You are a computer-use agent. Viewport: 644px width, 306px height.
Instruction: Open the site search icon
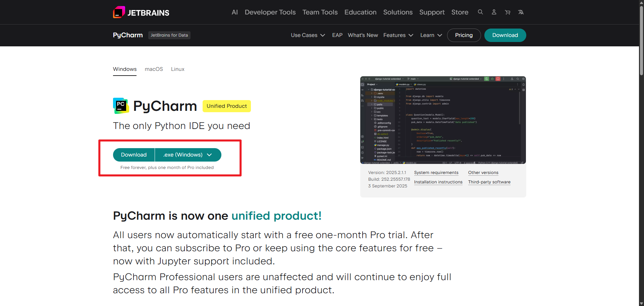tap(480, 12)
